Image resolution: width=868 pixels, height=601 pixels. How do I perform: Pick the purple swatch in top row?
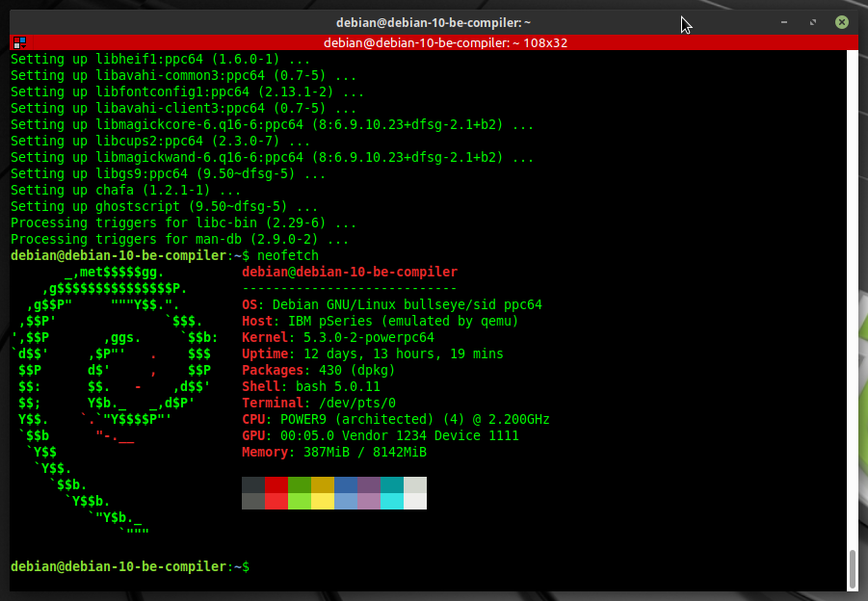369,484
